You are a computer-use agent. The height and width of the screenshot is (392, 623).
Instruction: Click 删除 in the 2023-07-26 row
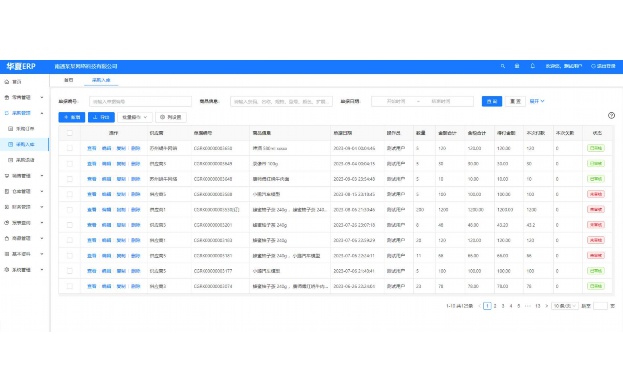(135, 225)
